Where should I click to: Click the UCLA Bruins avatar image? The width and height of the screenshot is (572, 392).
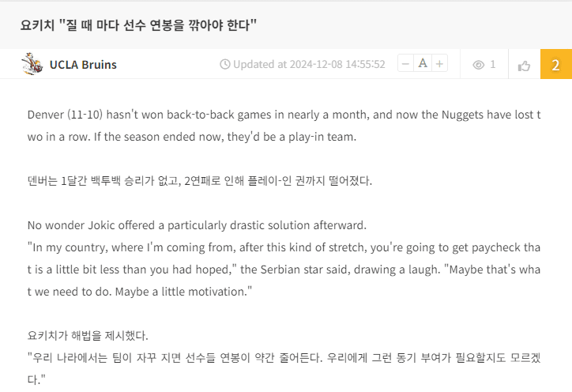coord(32,64)
